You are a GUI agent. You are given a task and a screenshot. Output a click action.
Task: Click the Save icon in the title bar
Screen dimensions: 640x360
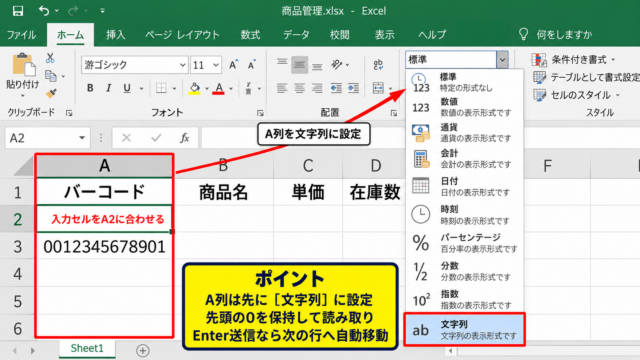[x=18, y=11]
